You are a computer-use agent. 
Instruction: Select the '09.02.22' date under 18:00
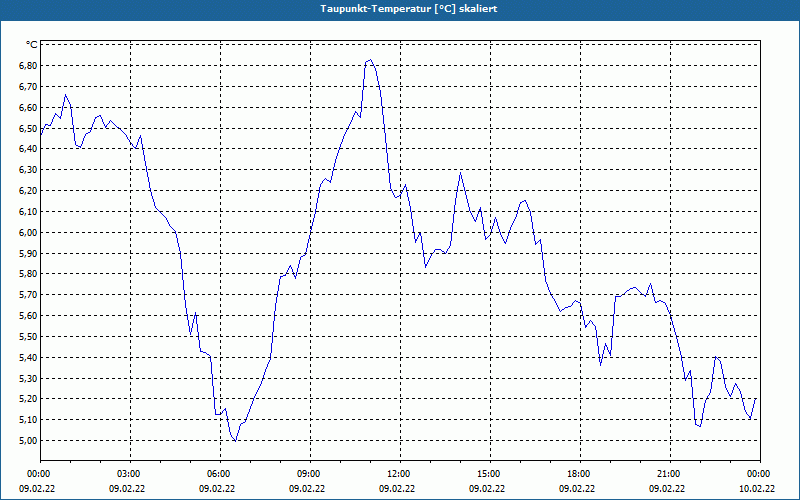coord(577,489)
